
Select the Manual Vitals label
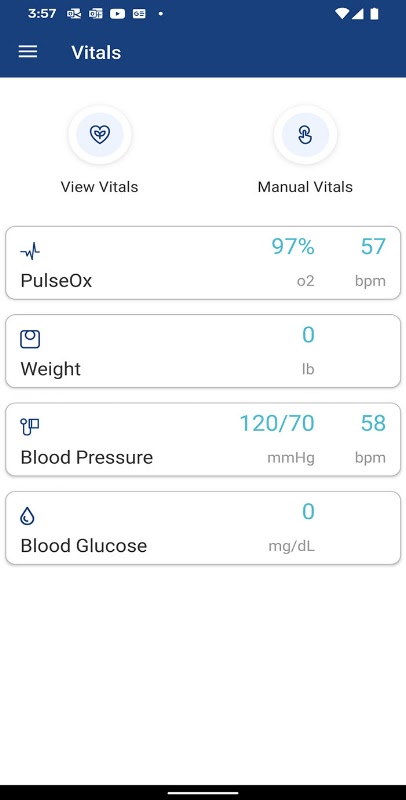pos(305,187)
